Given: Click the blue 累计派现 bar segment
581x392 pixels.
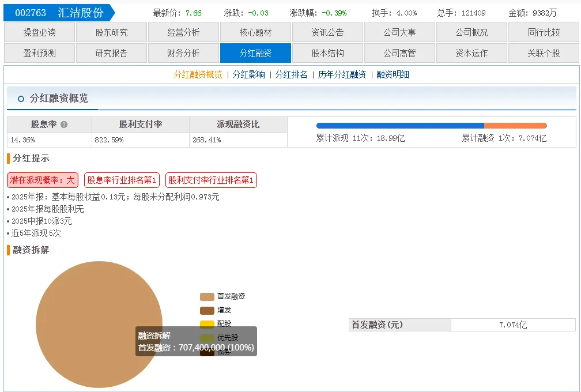Looking at the screenshot, I should click(x=400, y=126).
